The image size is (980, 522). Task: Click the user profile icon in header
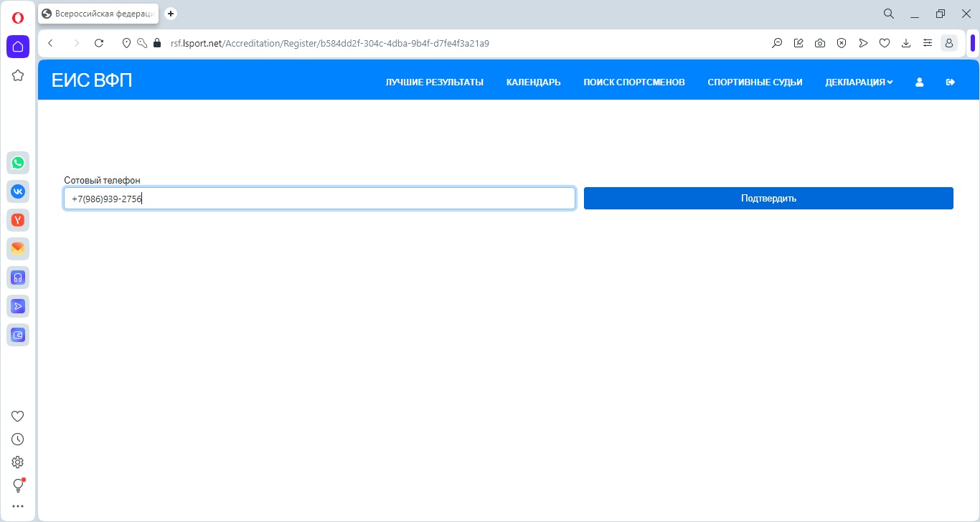(x=919, y=82)
